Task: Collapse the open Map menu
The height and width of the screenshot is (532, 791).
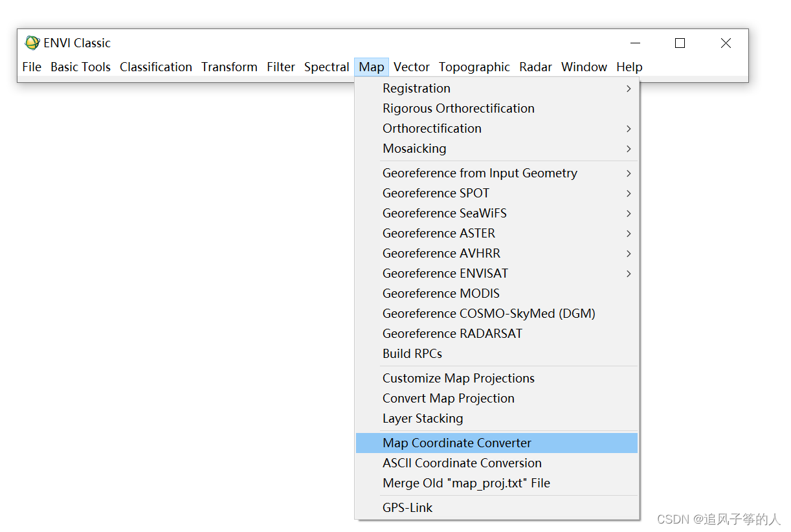Action: (372, 67)
